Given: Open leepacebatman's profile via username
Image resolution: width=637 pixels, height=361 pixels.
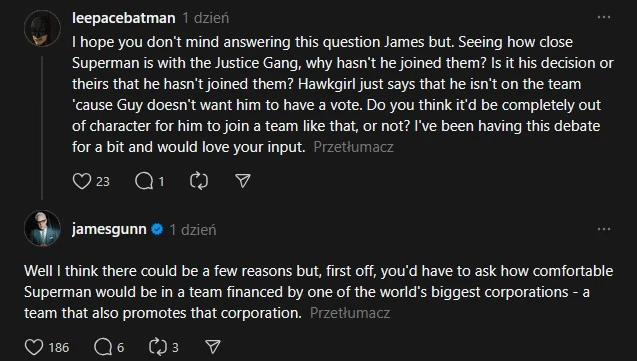Looking at the screenshot, I should [x=124, y=18].
